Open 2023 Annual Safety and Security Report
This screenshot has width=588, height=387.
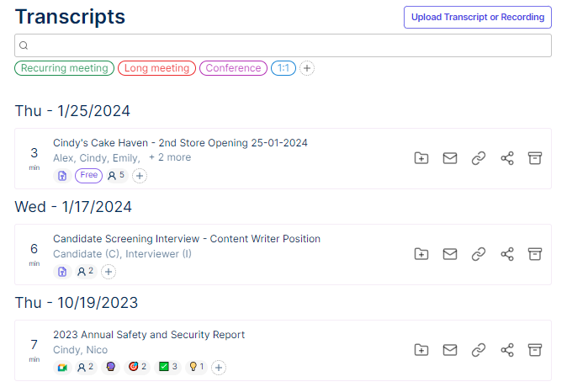coord(149,335)
